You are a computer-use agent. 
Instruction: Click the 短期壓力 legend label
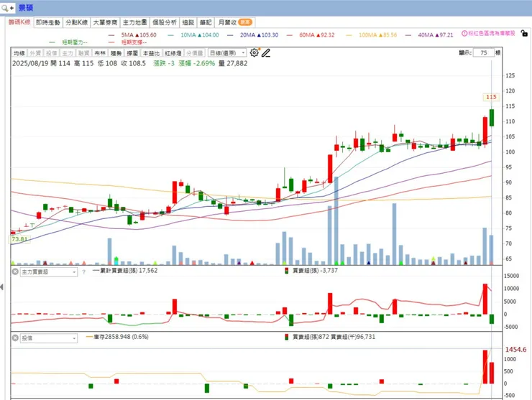tap(75, 42)
